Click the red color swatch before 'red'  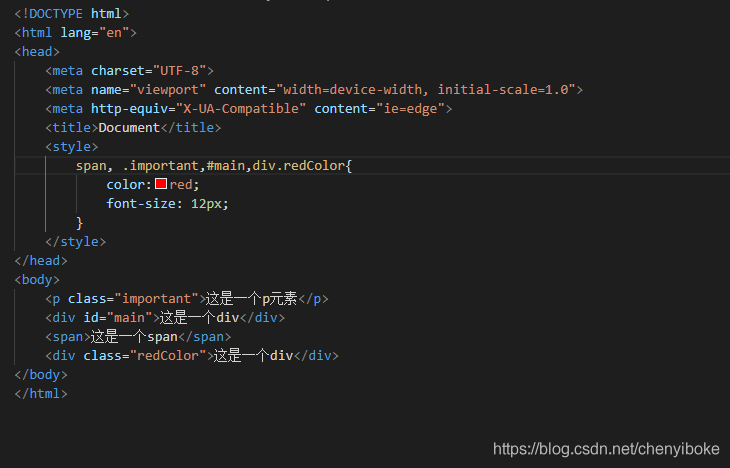click(161, 184)
